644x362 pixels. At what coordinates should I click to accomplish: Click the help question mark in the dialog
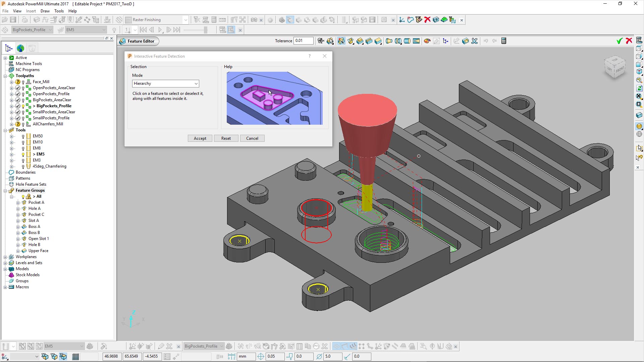[310, 56]
